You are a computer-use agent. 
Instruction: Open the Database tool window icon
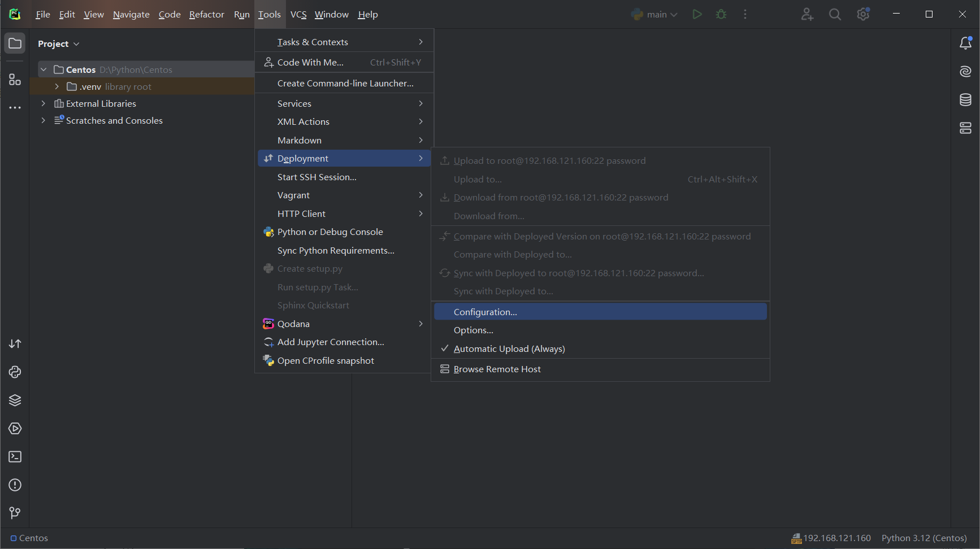click(x=965, y=99)
